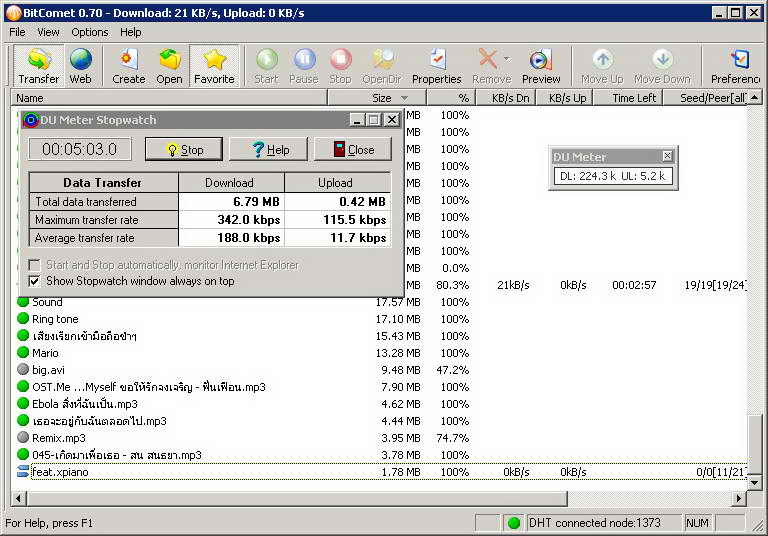This screenshot has height=536, width=768.
Task: Open Preferences from the toolbar
Action: (x=735, y=66)
